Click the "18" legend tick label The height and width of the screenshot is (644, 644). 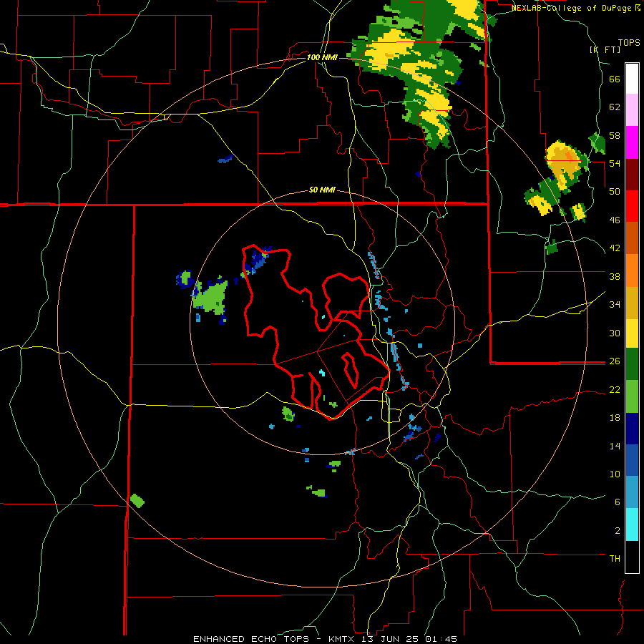coord(615,418)
